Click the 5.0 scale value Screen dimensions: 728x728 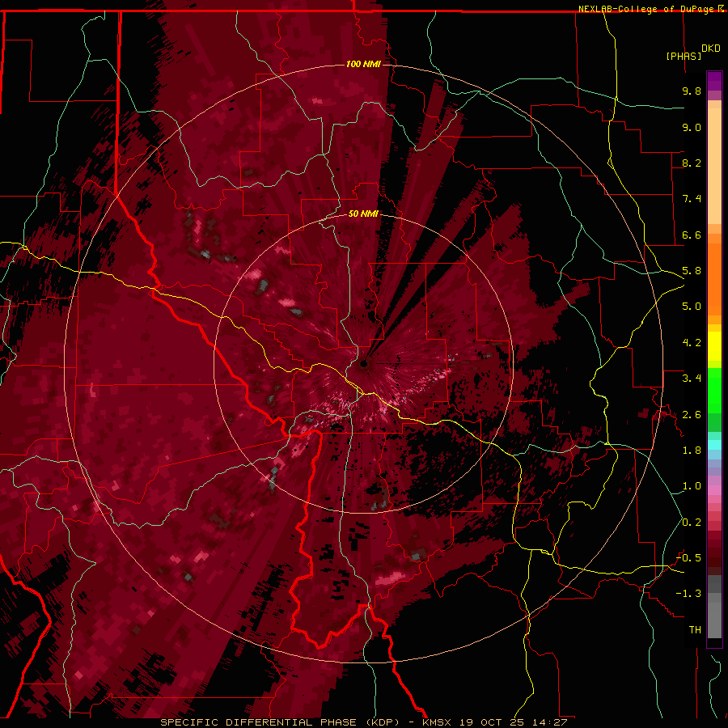(x=692, y=307)
